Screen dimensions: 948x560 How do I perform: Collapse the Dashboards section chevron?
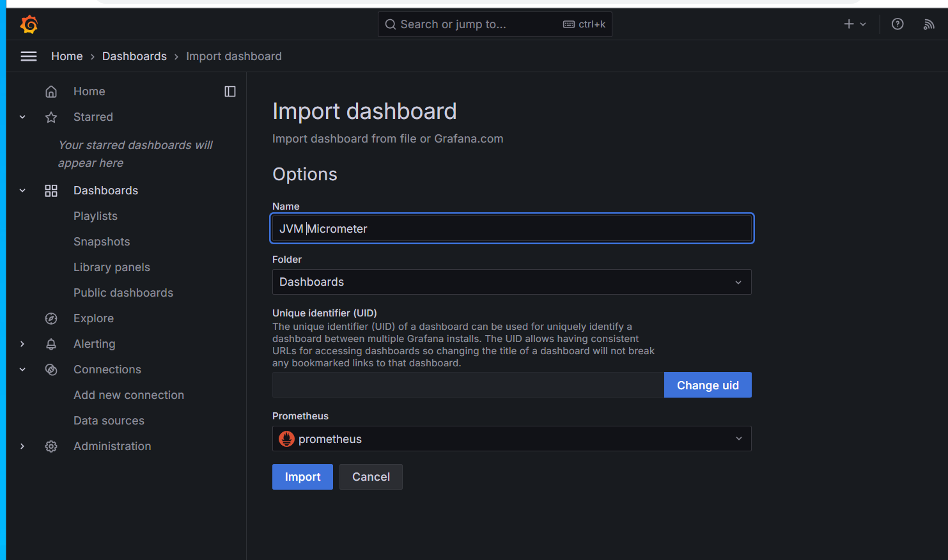pos(22,191)
